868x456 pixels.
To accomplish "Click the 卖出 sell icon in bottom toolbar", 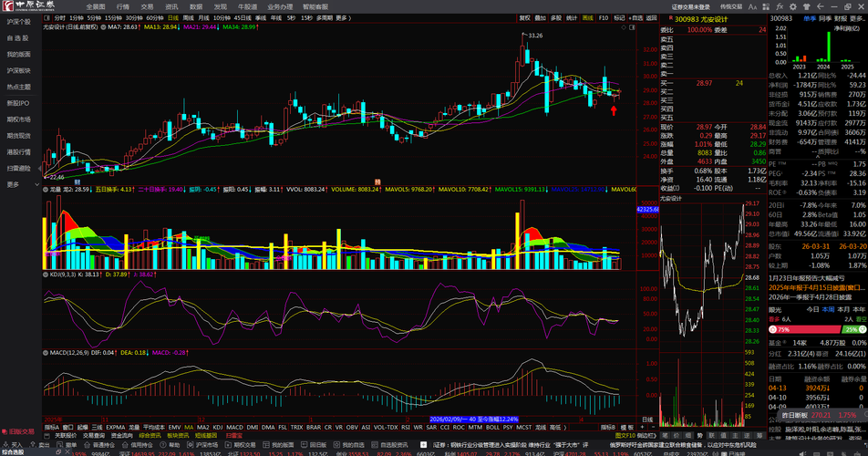I will pyautogui.click(x=32, y=444).
